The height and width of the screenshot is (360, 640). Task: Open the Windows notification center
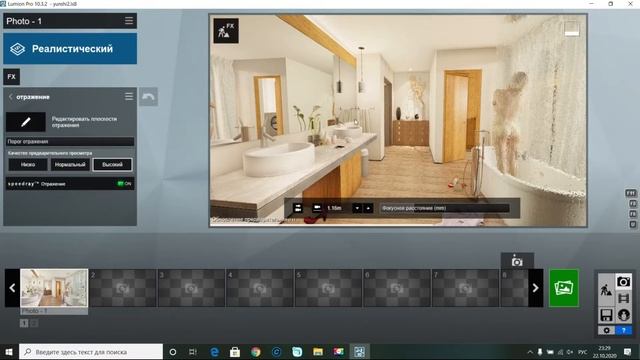coord(628,352)
